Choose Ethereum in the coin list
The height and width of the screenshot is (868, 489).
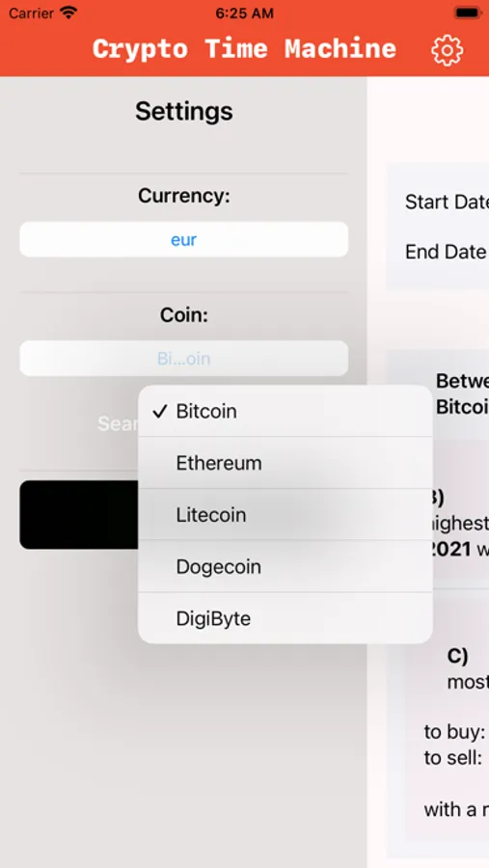pos(285,463)
